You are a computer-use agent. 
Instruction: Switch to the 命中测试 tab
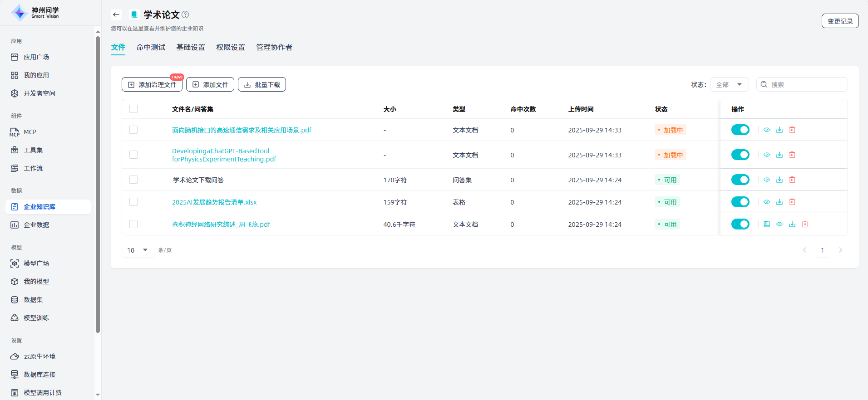(151, 47)
